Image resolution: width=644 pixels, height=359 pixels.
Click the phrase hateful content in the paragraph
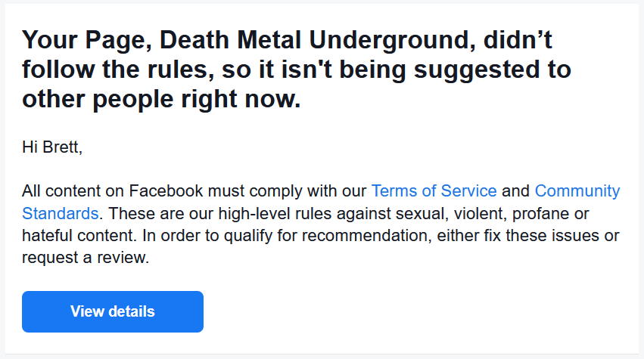[79, 236]
